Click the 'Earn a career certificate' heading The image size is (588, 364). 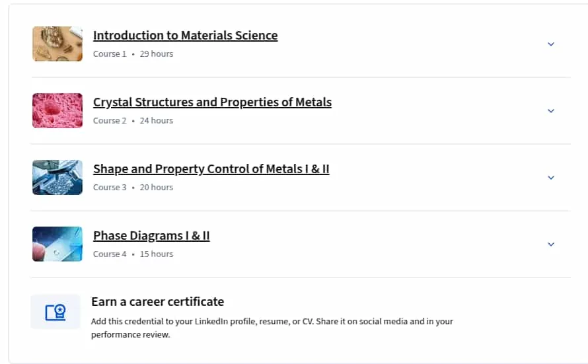(x=157, y=302)
